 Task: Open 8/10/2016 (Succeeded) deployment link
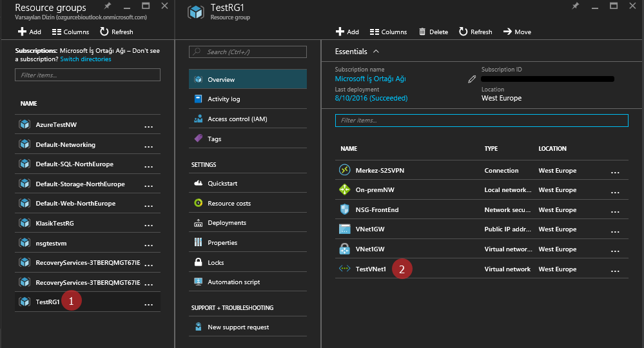click(x=371, y=98)
